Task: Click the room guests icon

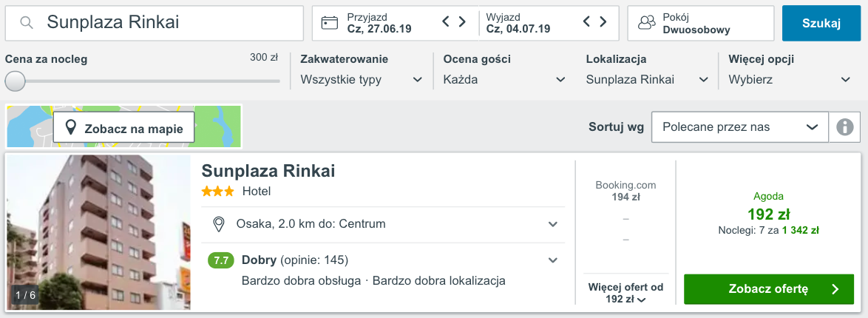Action: 647,23
